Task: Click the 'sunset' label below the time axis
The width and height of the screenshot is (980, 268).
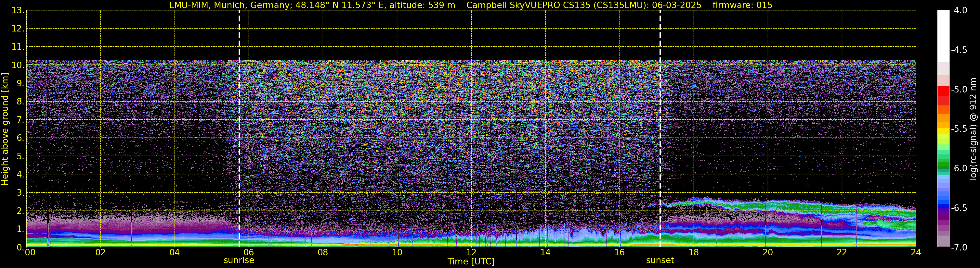Action: (660, 261)
